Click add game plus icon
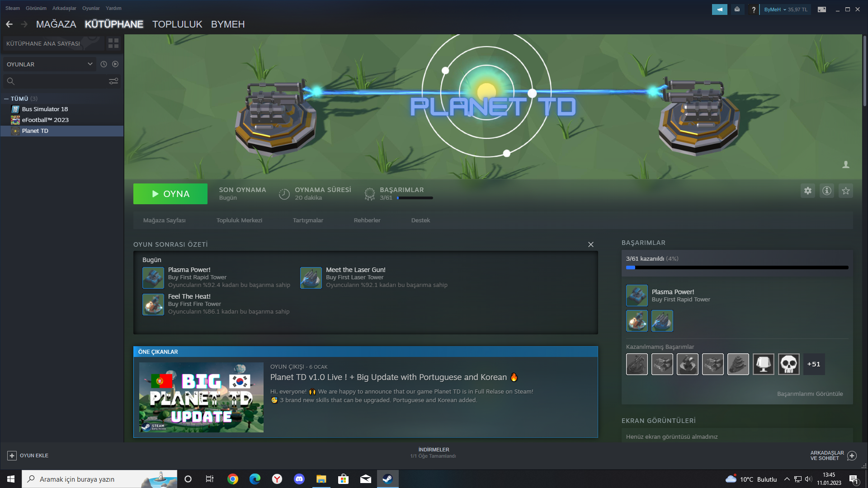Image resolution: width=868 pixels, height=488 pixels. pos(12,455)
